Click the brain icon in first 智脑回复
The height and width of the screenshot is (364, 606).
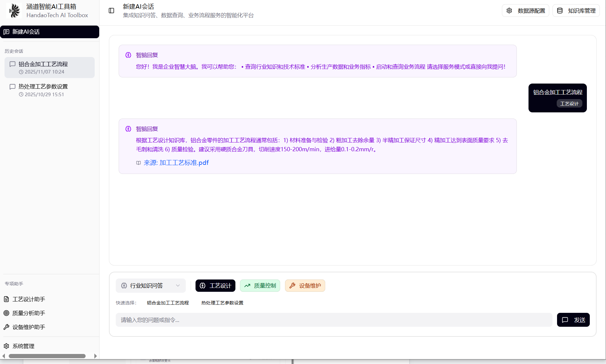tap(128, 55)
